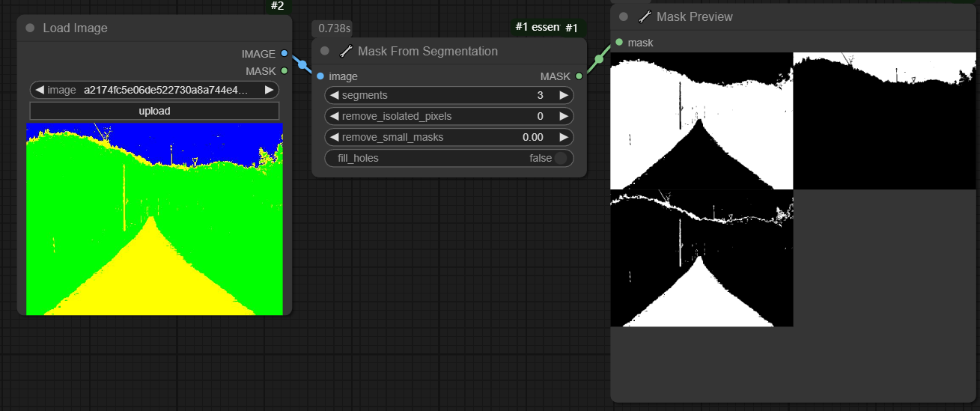Click the MASK output connector on Mask From Segmentation

coord(579,76)
